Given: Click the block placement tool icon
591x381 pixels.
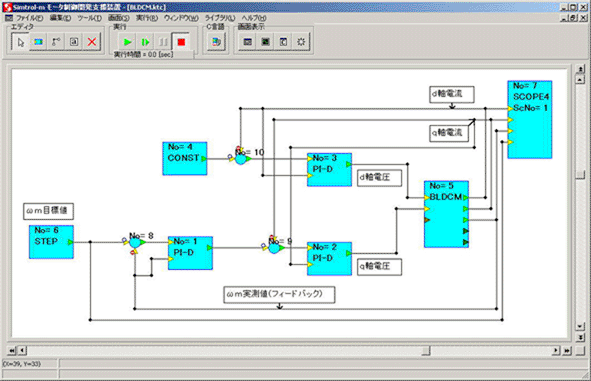Looking at the screenshot, I should (38, 42).
